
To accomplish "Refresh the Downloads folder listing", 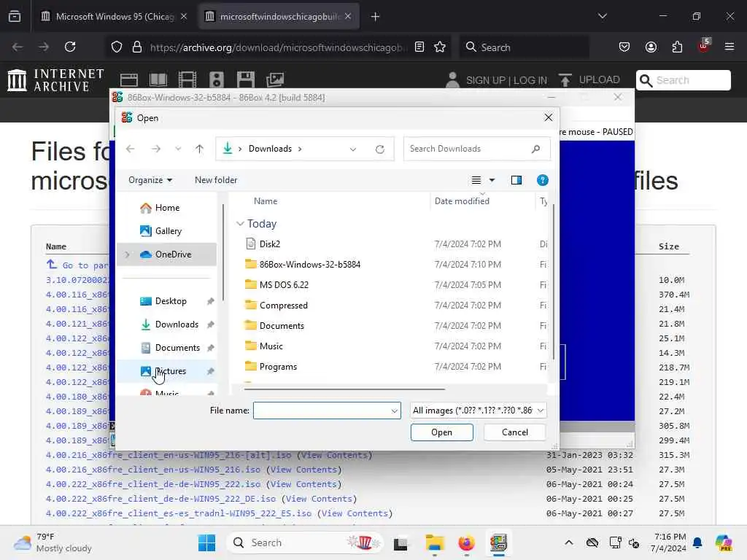I will click(379, 149).
